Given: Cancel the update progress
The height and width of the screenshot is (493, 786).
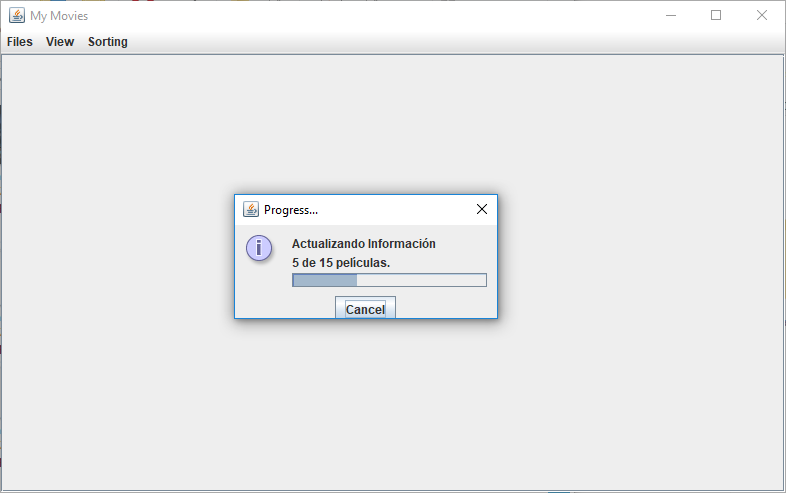Looking at the screenshot, I should (x=365, y=307).
